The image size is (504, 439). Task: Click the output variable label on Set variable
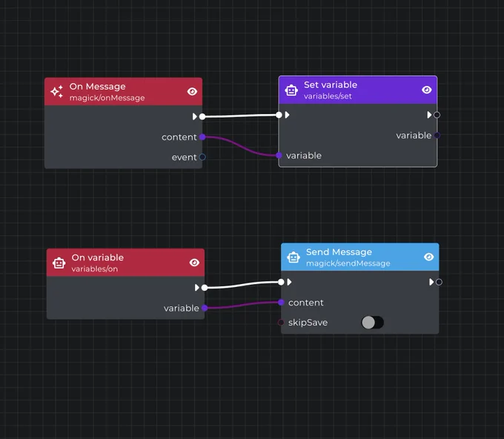tap(414, 136)
